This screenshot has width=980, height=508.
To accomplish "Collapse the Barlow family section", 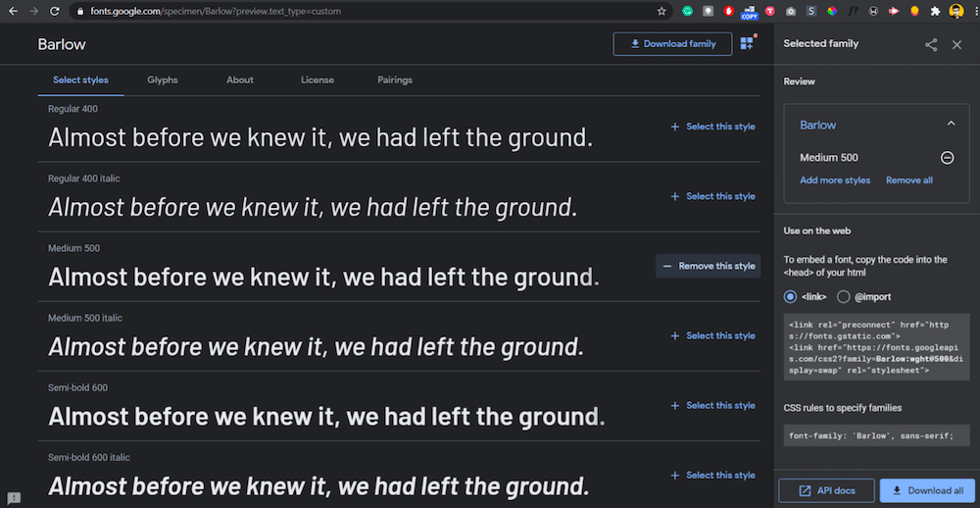I will pyautogui.click(x=950, y=125).
